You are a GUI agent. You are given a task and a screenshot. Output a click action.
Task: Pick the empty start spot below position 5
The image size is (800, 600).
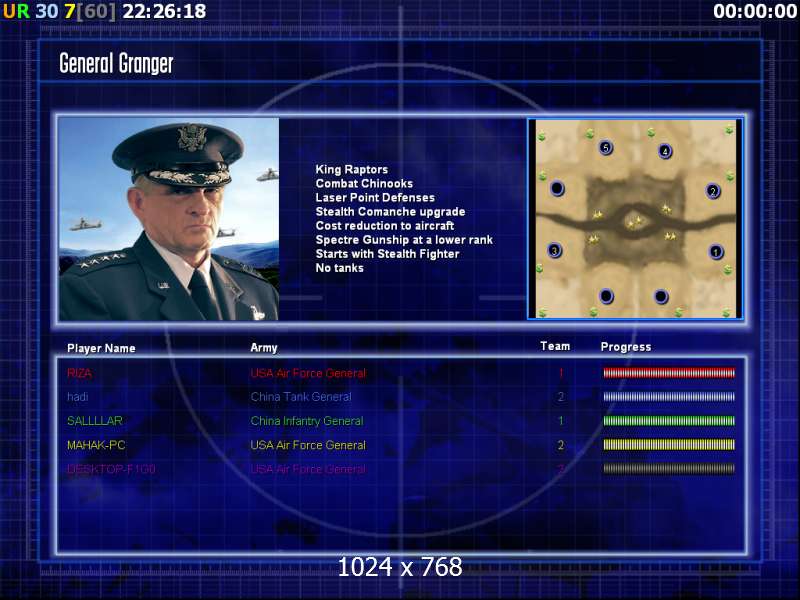point(606,296)
